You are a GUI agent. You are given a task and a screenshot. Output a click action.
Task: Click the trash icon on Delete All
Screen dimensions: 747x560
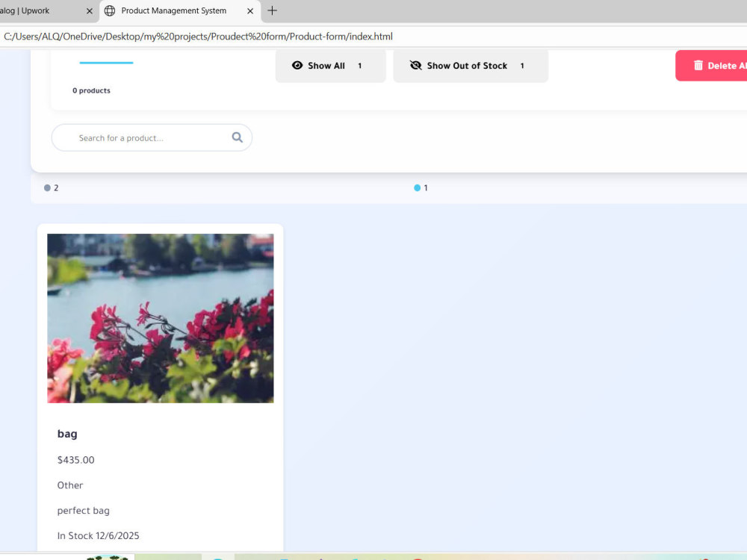point(698,66)
